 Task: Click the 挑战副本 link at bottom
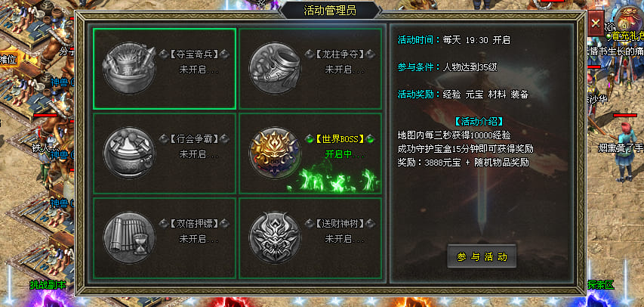(48, 284)
